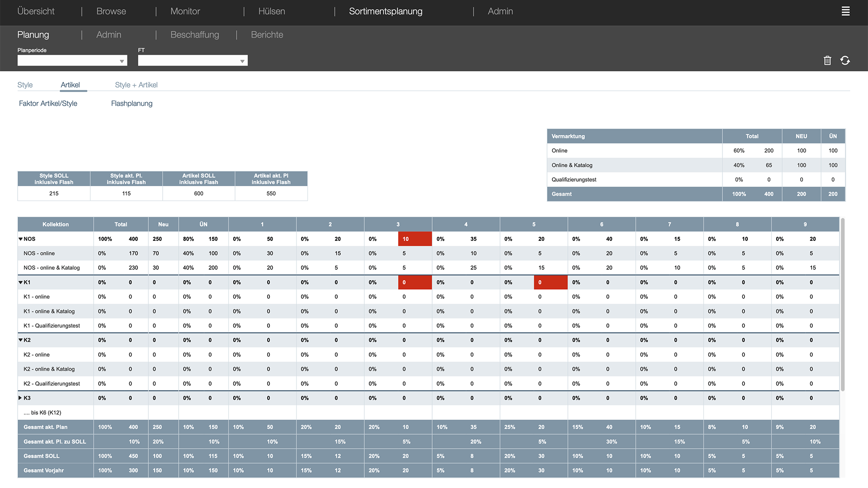This screenshot has width=868, height=488.
Task: Switch to Style + Artikel tab
Action: tap(136, 85)
